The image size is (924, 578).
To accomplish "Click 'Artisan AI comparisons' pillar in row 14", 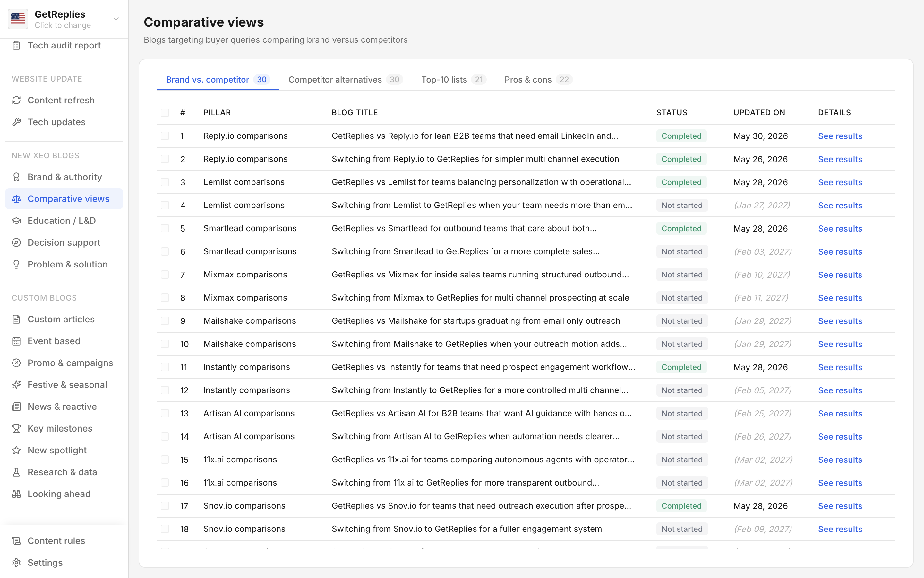I will tap(249, 436).
